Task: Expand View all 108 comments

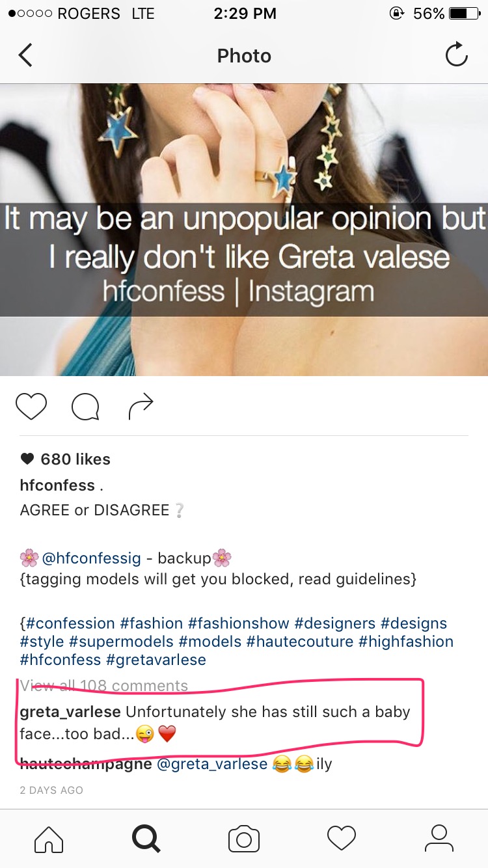Action: point(104,686)
